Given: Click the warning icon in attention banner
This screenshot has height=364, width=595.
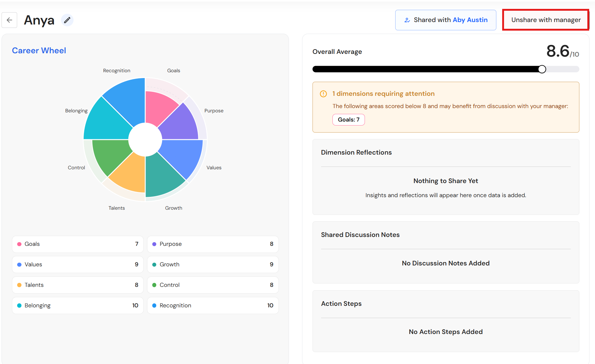Looking at the screenshot, I should 323,94.
